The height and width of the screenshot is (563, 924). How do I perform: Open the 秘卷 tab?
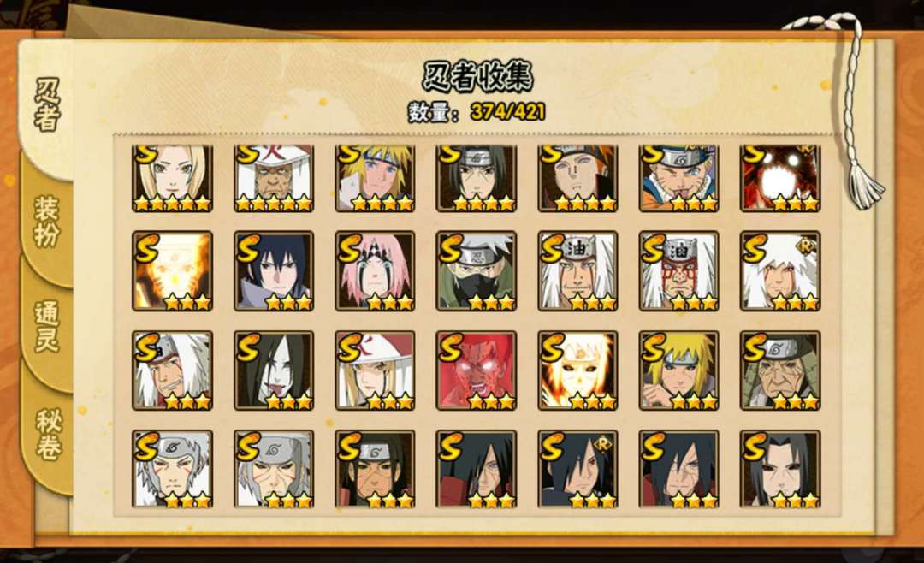pos(48,435)
